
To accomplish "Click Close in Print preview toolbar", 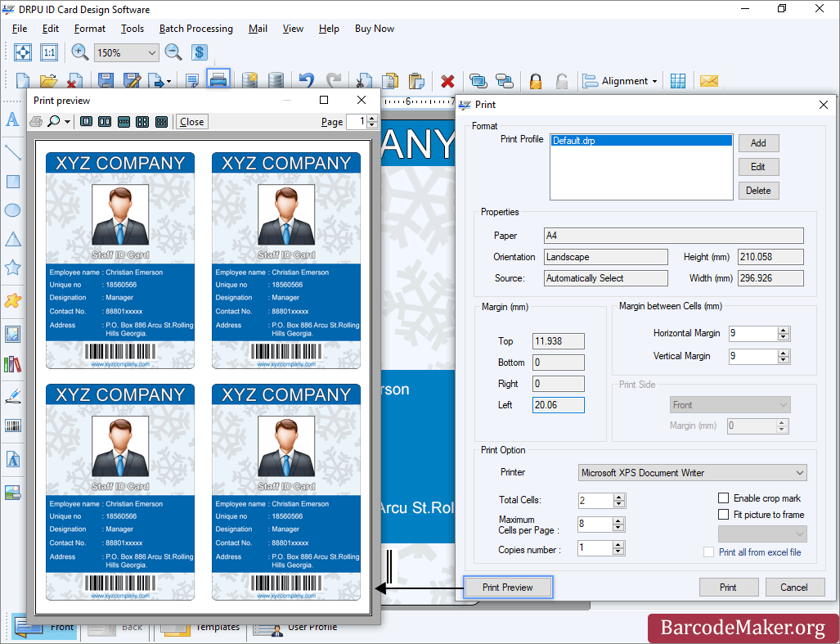I will [191, 122].
